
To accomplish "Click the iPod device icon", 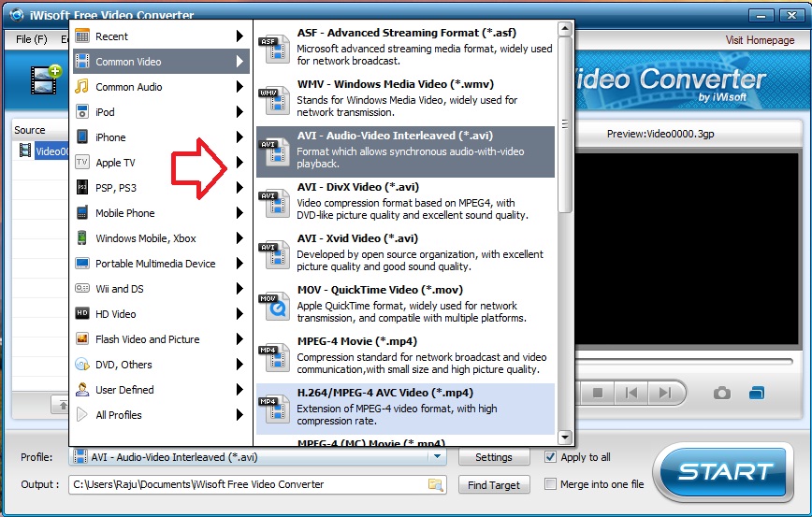I will click(x=81, y=112).
